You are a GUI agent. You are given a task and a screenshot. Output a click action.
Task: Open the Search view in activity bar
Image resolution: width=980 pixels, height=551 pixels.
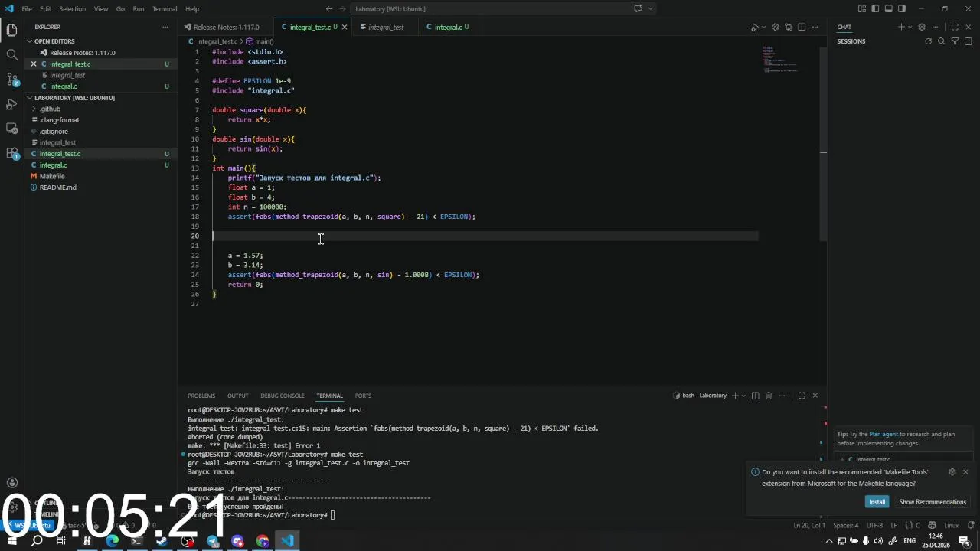pyautogui.click(x=11, y=54)
